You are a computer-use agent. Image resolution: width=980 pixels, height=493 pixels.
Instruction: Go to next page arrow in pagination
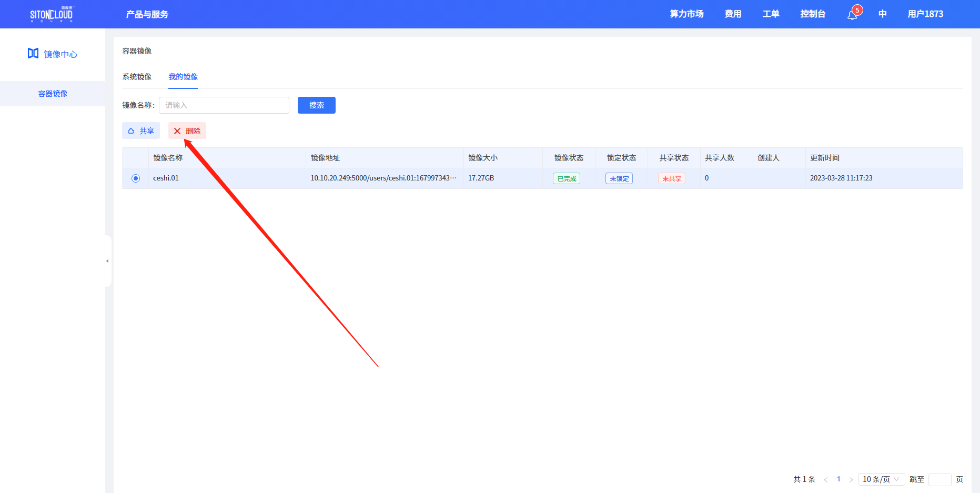coord(851,479)
